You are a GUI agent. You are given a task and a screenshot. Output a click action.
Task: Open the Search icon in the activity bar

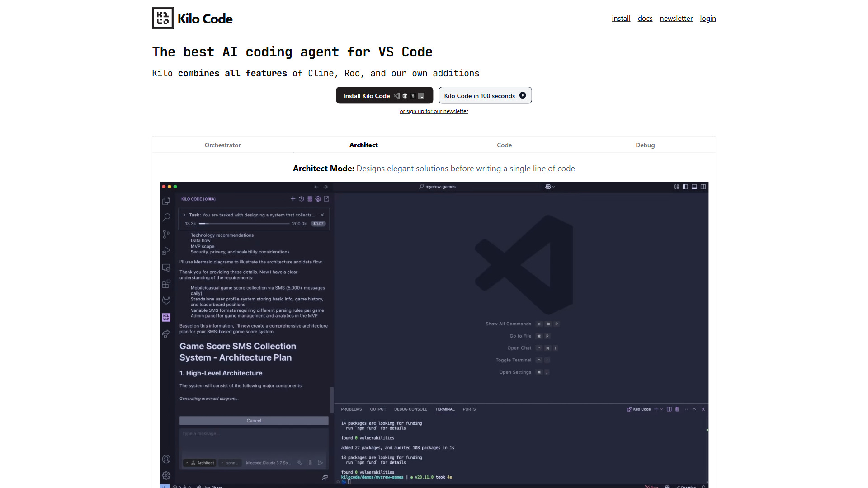tap(166, 217)
